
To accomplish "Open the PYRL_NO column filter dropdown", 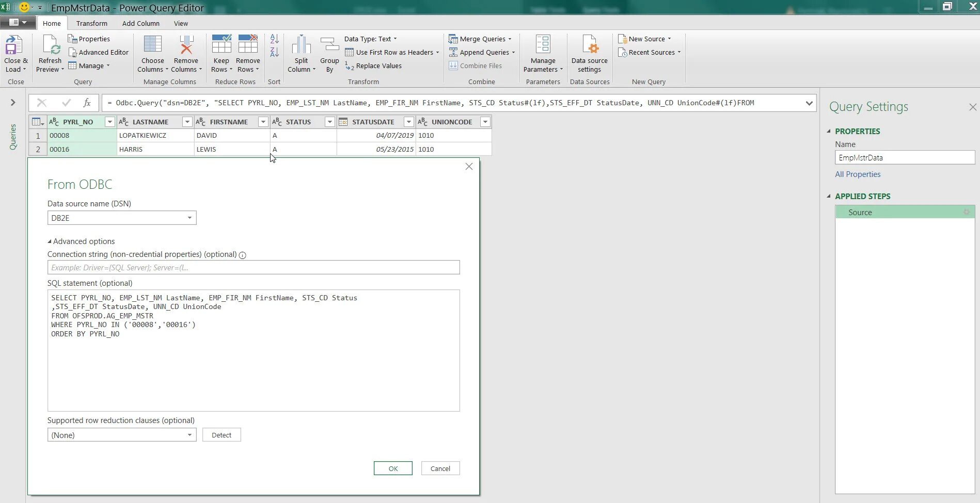I will pyautogui.click(x=109, y=122).
